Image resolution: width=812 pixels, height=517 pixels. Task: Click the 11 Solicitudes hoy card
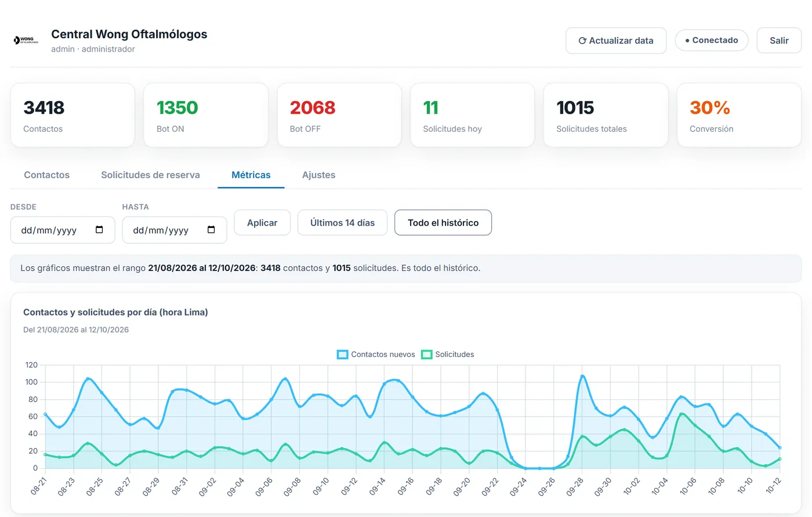(472, 115)
